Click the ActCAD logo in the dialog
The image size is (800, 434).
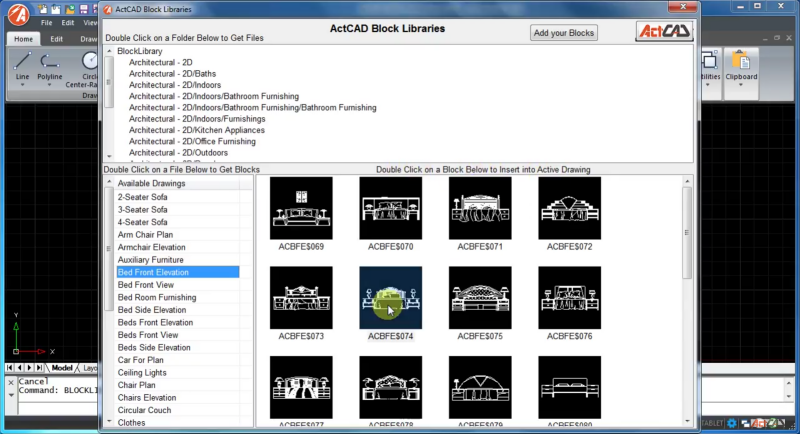pyautogui.click(x=665, y=31)
